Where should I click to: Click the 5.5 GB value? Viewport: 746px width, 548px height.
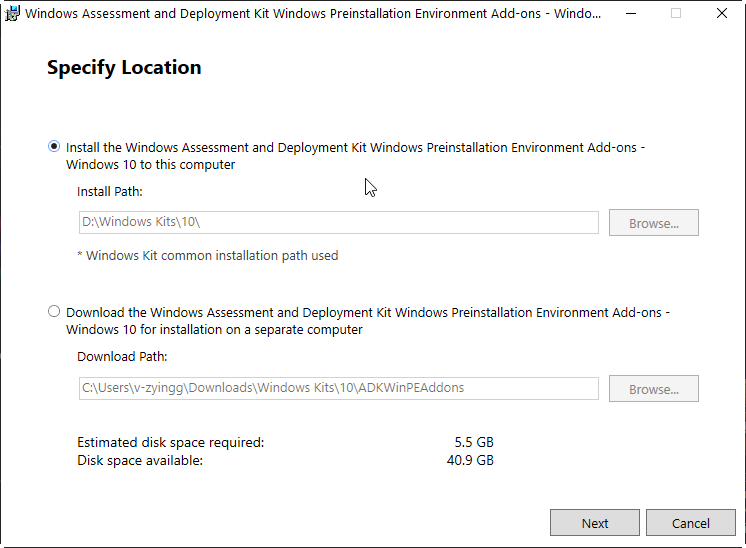(474, 442)
